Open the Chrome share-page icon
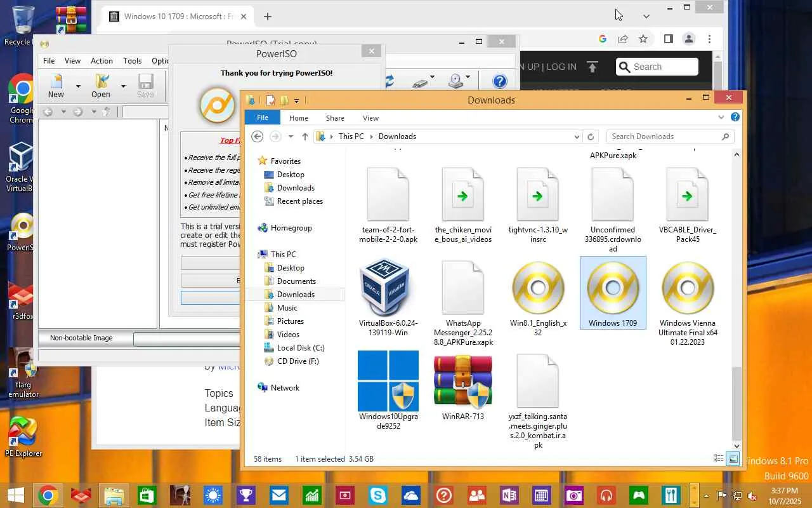 [x=623, y=39]
